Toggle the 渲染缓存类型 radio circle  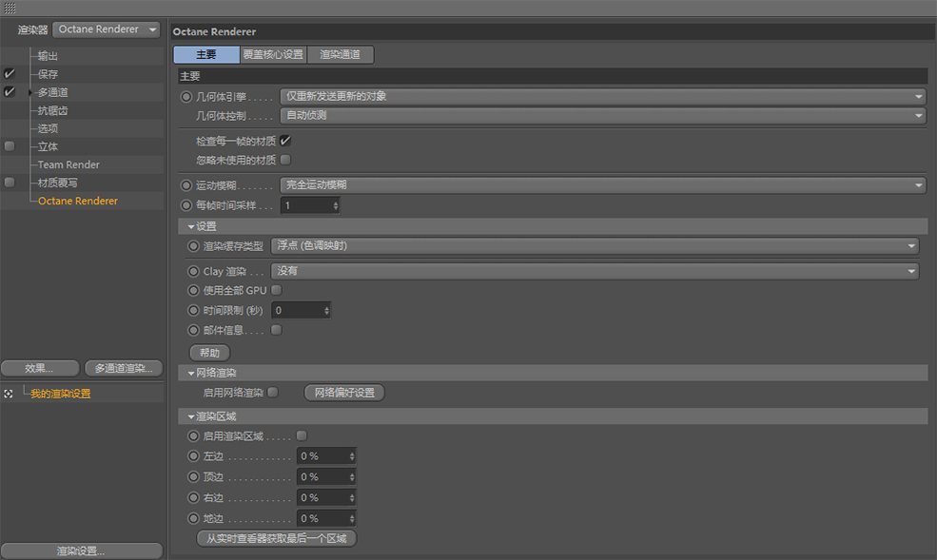tap(194, 246)
